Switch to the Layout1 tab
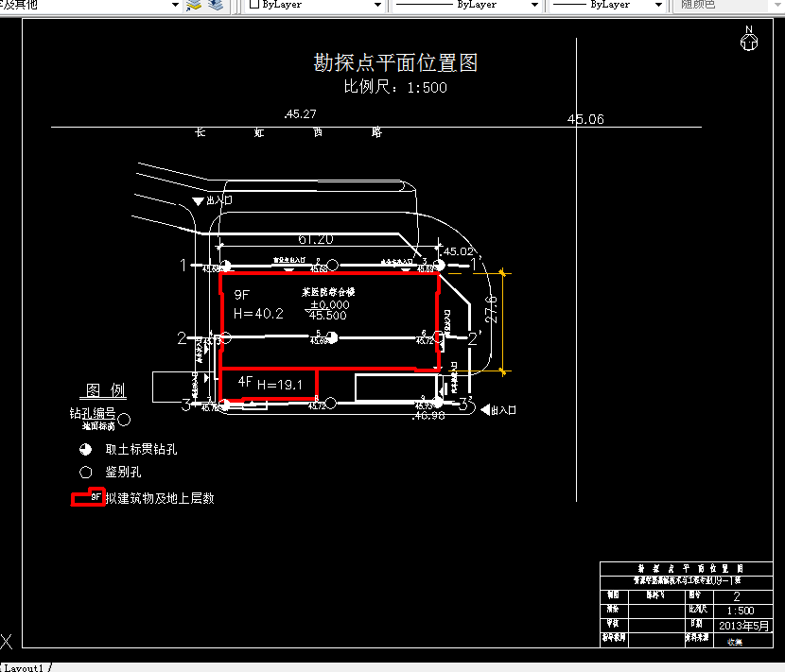The image size is (785, 672). tap(24, 667)
